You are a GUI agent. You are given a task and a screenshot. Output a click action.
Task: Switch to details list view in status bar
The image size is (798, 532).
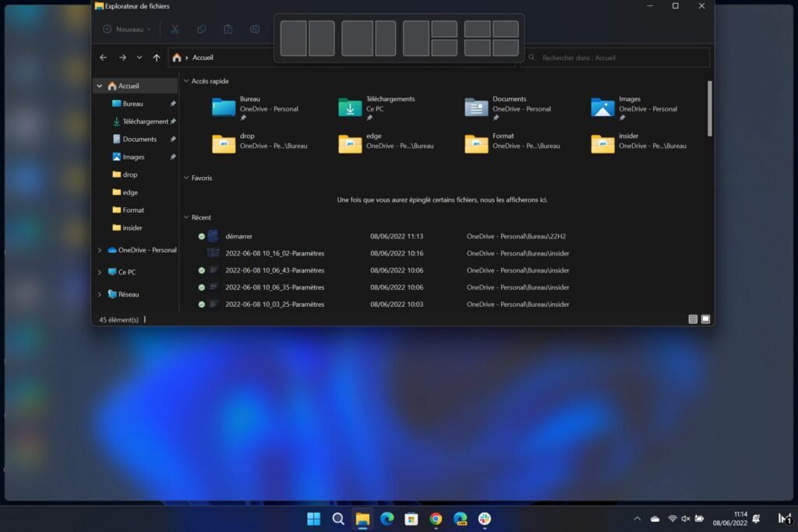click(x=693, y=319)
